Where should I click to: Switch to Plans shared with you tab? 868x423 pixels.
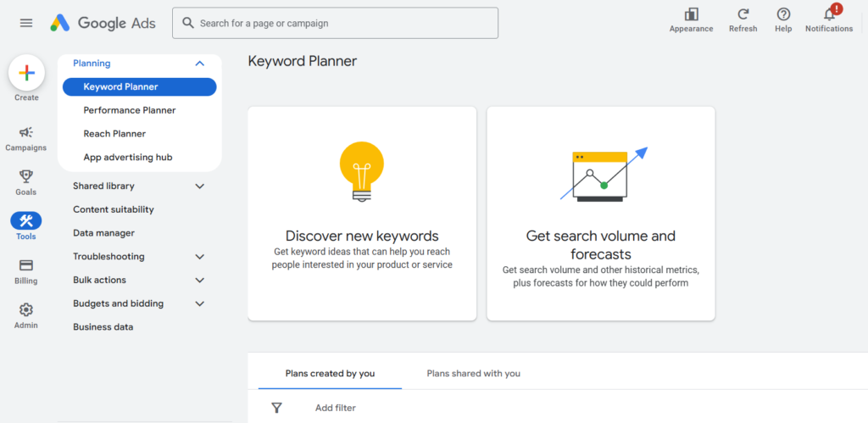click(473, 374)
